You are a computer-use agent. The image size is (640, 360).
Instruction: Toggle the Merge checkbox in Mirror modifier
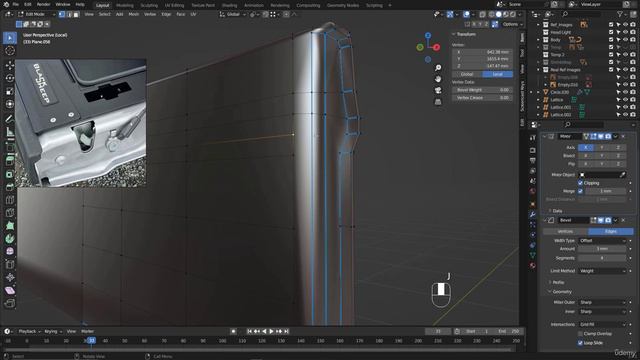[x=580, y=191]
